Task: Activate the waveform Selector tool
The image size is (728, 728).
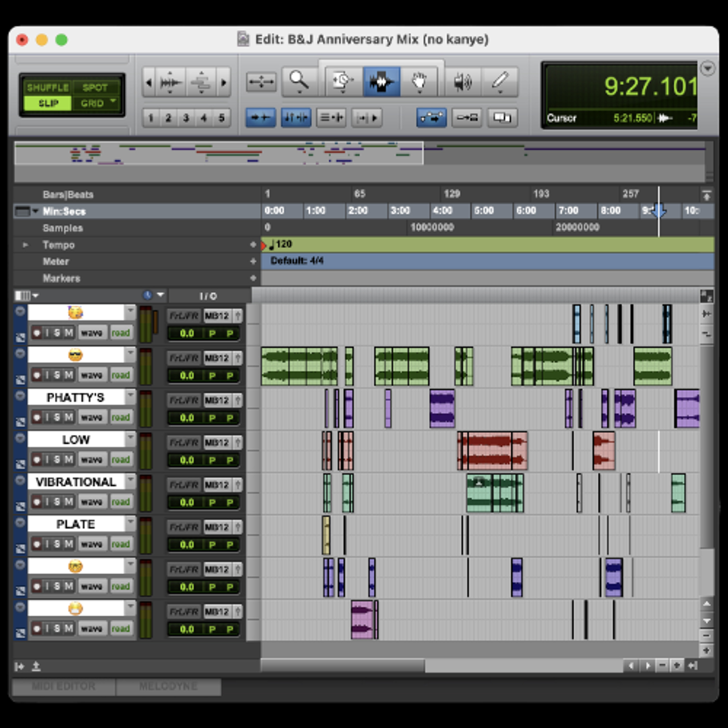Action: pyautogui.click(x=381, y=81)
